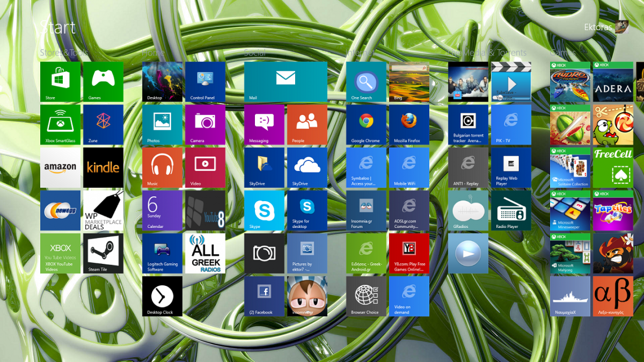Click the Media & Torrents group heading
This screenshot has width=644, height=362.
tap(487, 53)
